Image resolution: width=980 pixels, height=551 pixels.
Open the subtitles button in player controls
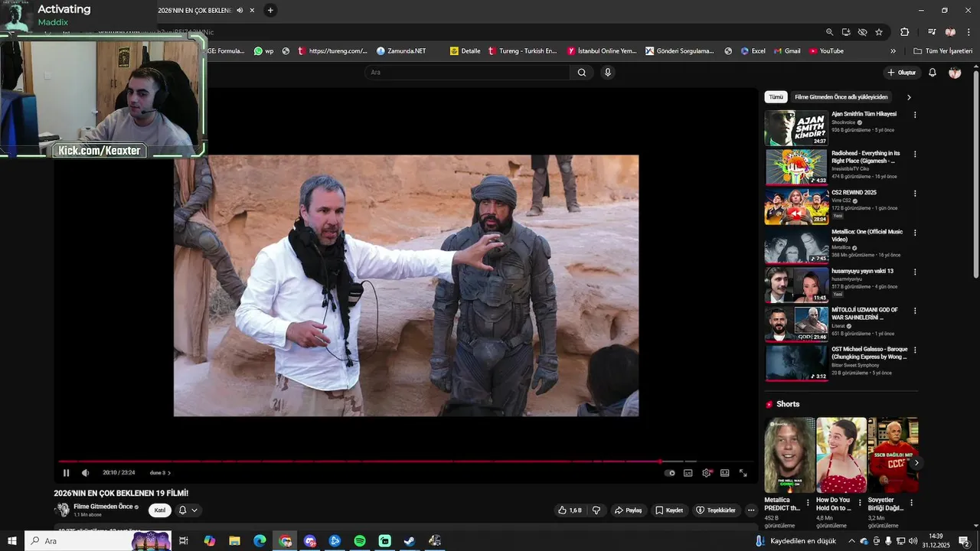click(688, 473)
